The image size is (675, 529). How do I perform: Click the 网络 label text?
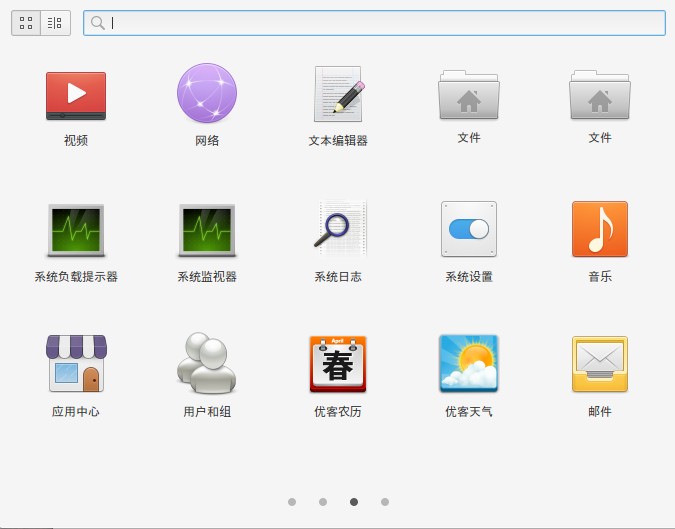207,140
